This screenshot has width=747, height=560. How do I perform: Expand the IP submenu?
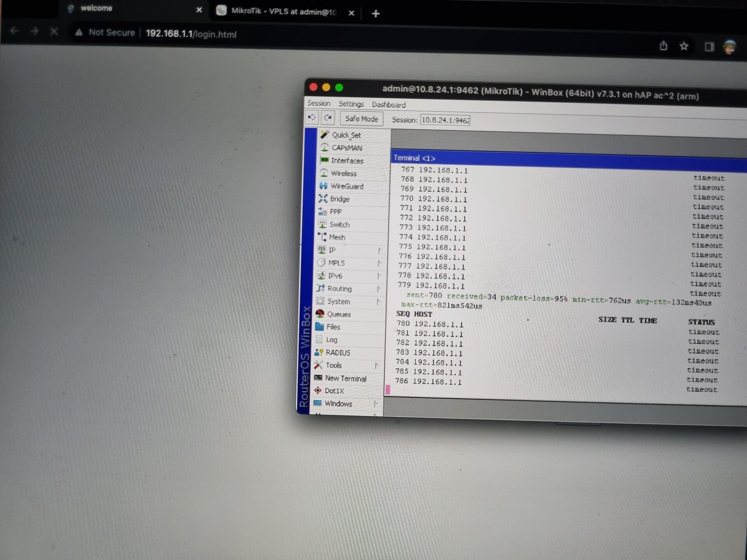pos(332,250)
